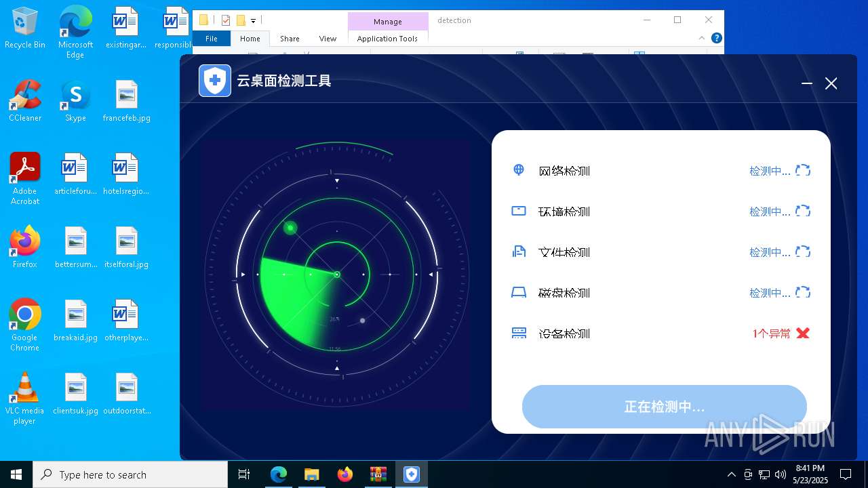Click the spinning refresh icon on 文件检测 row
Image resolution: width=868 pixels, height=488 pixels.
(x=803, y=251)
